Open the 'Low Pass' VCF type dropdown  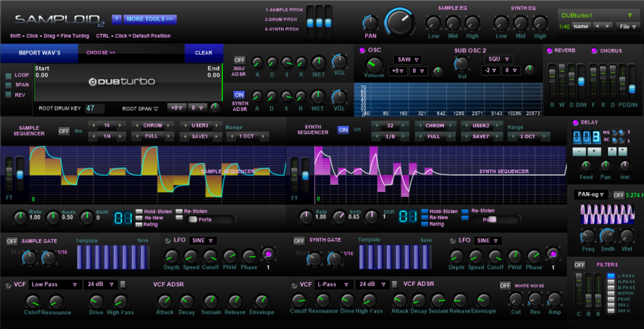tap(55, 284)
